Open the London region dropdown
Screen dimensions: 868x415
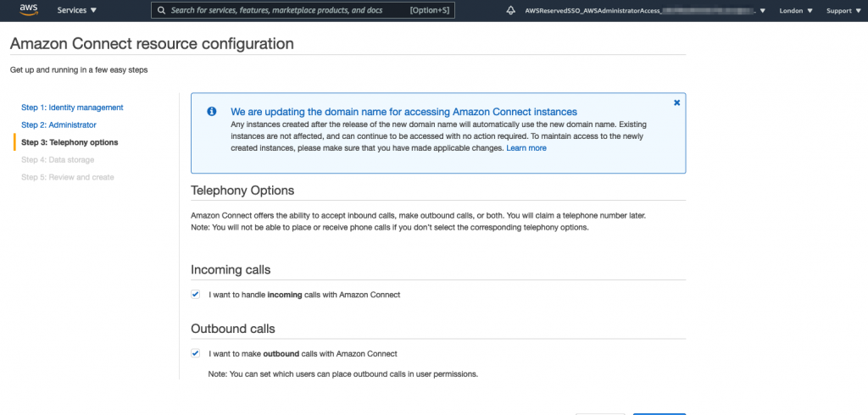click(796, 11)
